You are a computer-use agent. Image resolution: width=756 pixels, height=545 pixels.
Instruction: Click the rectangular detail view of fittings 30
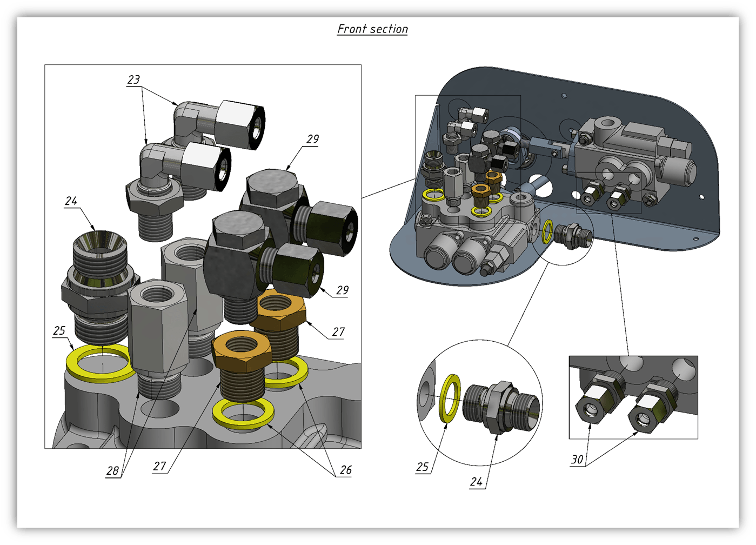pyautogui.click(x=633, y=397)
